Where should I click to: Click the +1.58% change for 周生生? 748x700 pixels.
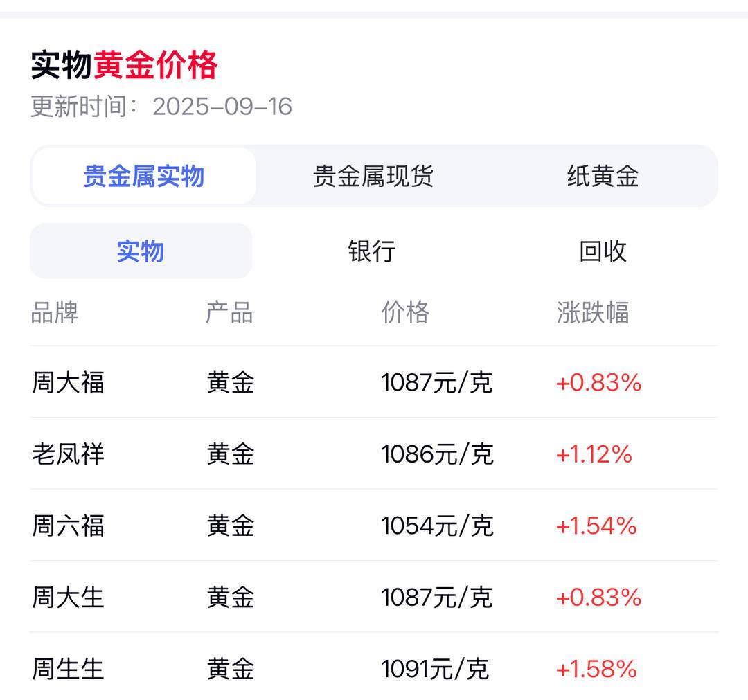click(x=596, y=669)
